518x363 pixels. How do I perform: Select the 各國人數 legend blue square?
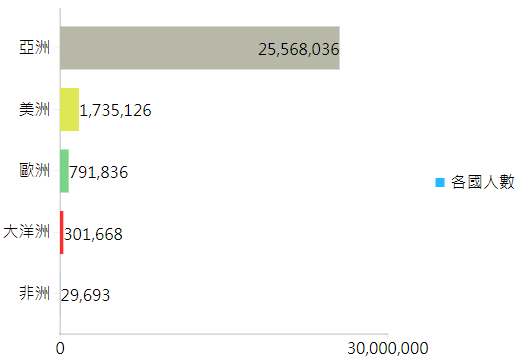[x=440, y=182]
